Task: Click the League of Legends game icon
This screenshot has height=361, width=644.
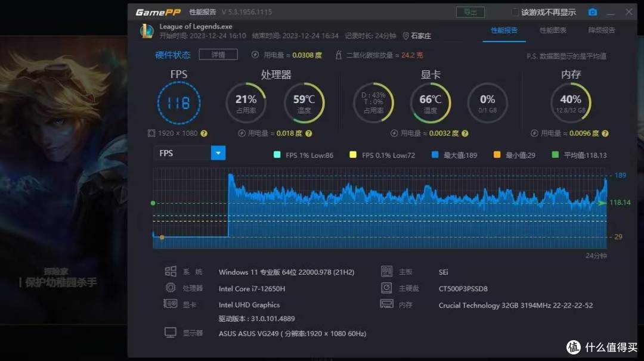Action: pos(147,31)
